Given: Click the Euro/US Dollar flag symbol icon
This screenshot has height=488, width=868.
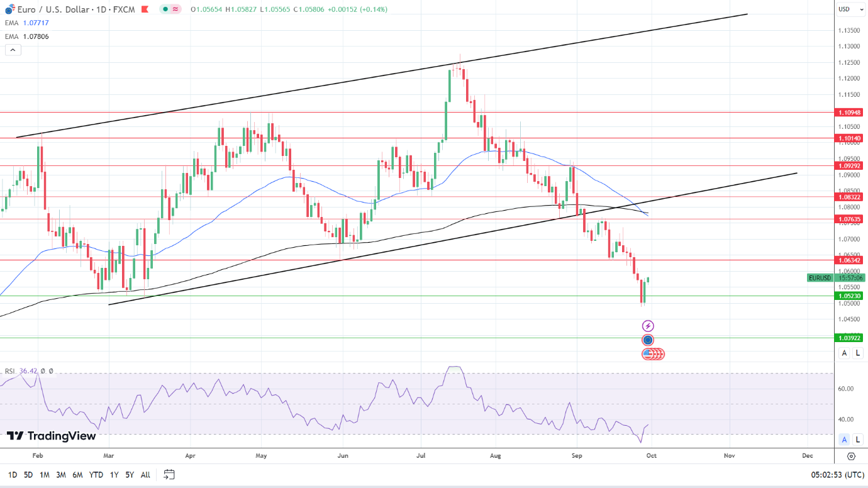Looking at the screenshot, I should (x=9, y=9).
